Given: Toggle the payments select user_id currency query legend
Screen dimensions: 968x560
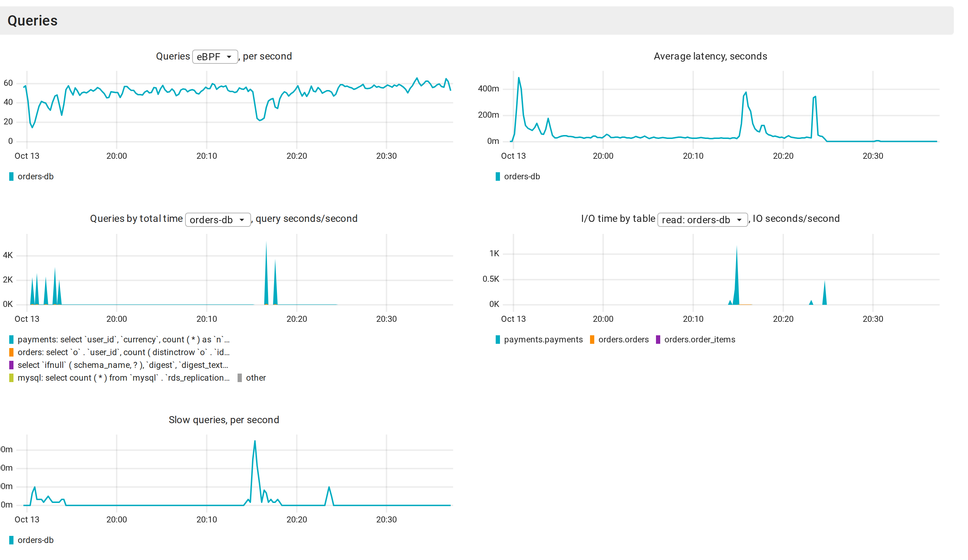Looking at the screenshot, I should click(x=119, y=340).
